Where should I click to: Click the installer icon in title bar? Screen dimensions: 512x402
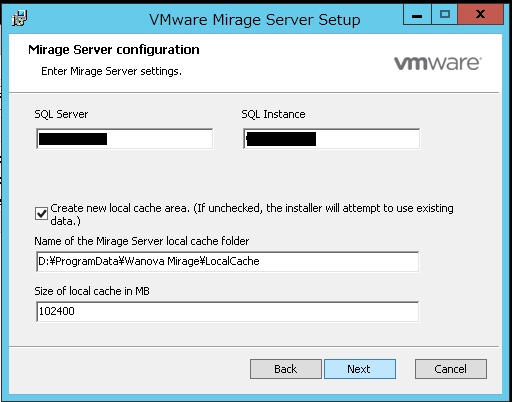pos(19,18)
